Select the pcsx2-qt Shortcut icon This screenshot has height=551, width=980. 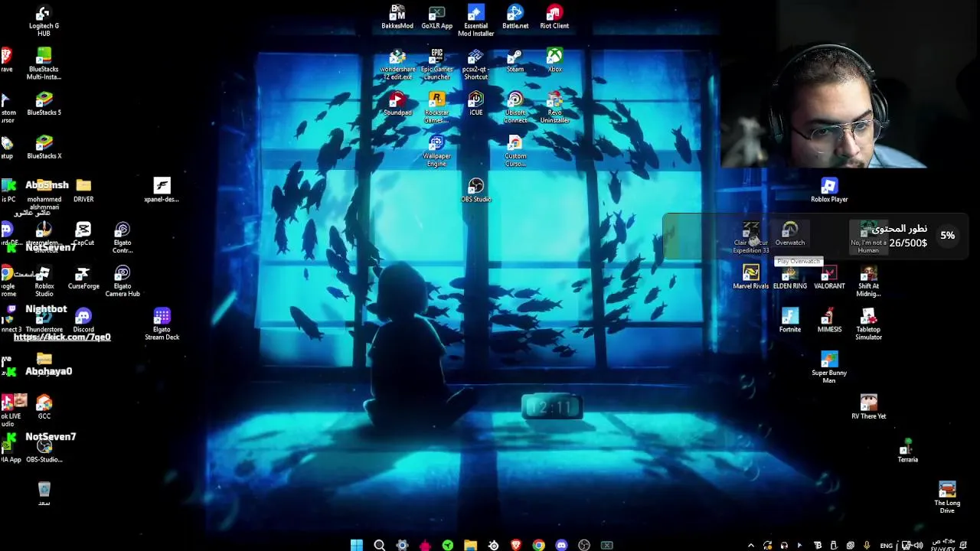(475, 65)
